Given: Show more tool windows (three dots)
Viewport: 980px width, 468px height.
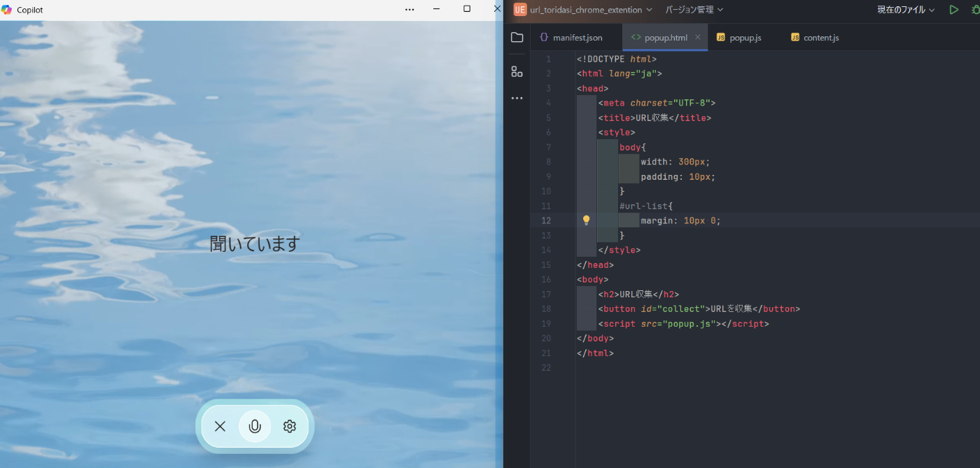Looking at the screenshot, I should 517,99.
